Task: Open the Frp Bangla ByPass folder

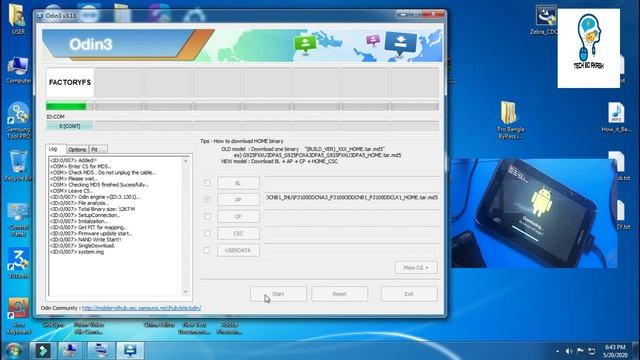Action: tap(510, 120)
